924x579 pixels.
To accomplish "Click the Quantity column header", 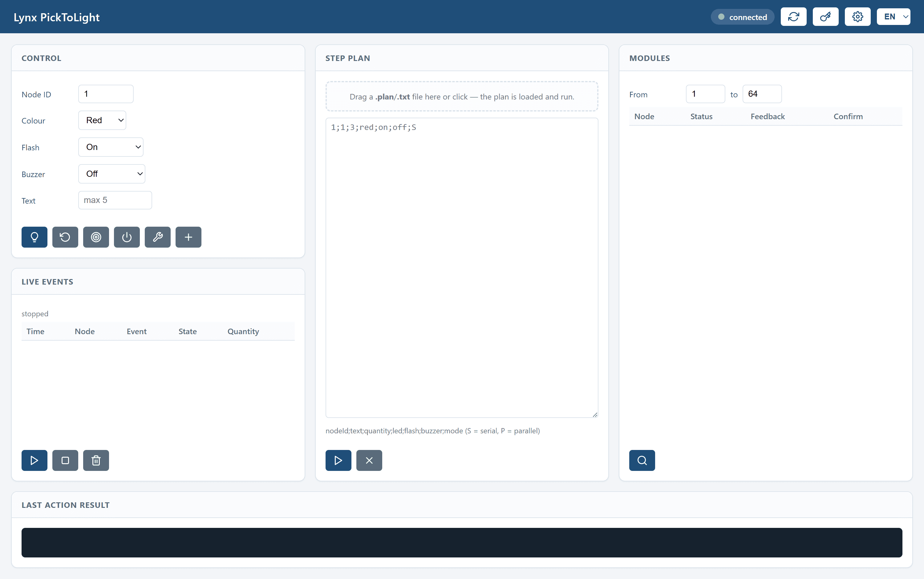I will click(x=243, y=332).
